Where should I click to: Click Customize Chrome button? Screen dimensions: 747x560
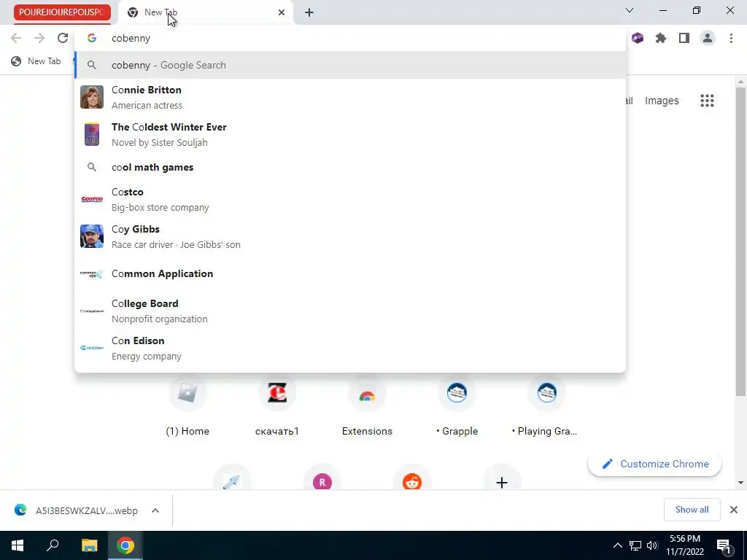click(x=654, y=464)
